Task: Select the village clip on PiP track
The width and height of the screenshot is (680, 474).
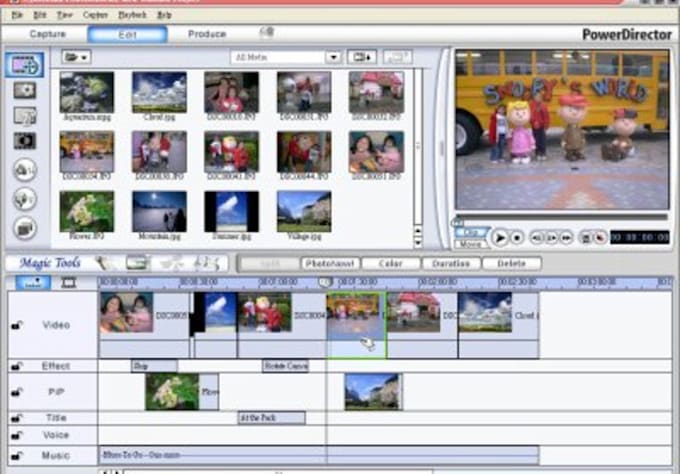Action: pos(373,392)
